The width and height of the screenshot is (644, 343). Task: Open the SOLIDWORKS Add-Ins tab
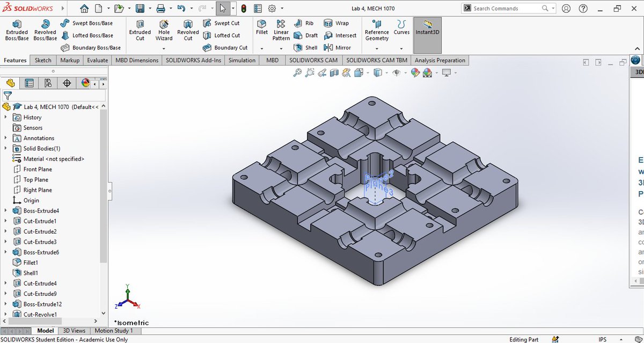coord(193,60)
